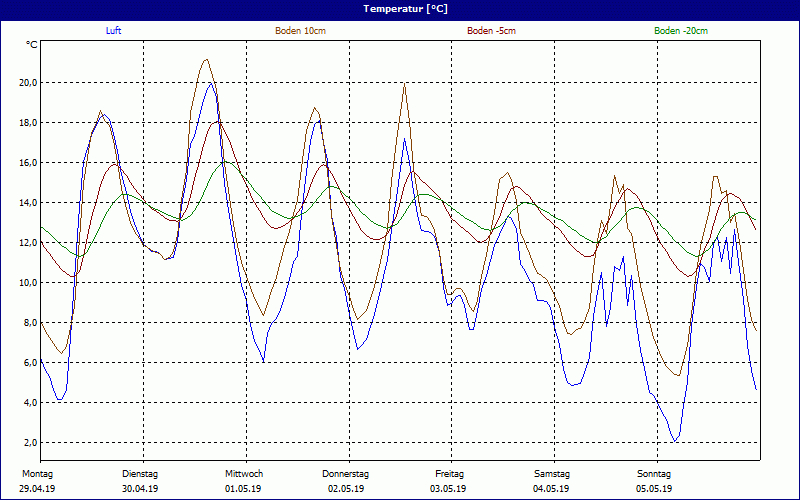Screen dimensions: 800x500
Task: Click the 'Dienstag' day label
Action: pyautogui.click(x=140, y=474)
